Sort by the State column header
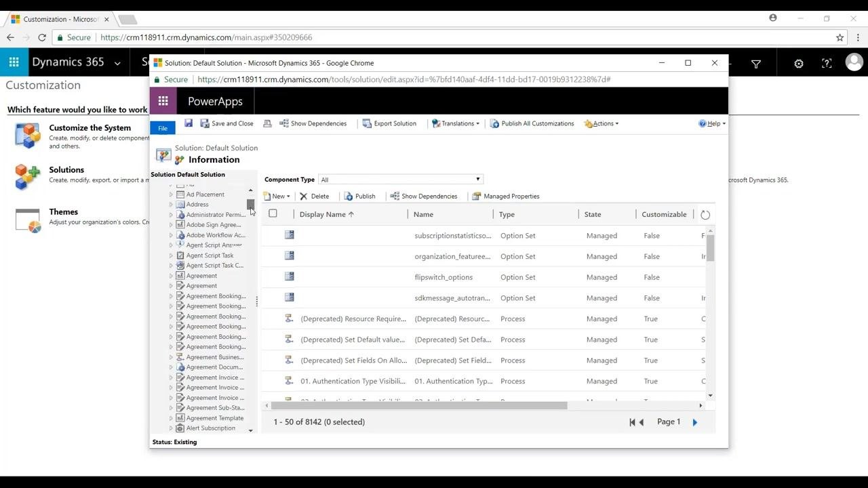This screenshot has height=488, width=868. [x=593, y=214]
